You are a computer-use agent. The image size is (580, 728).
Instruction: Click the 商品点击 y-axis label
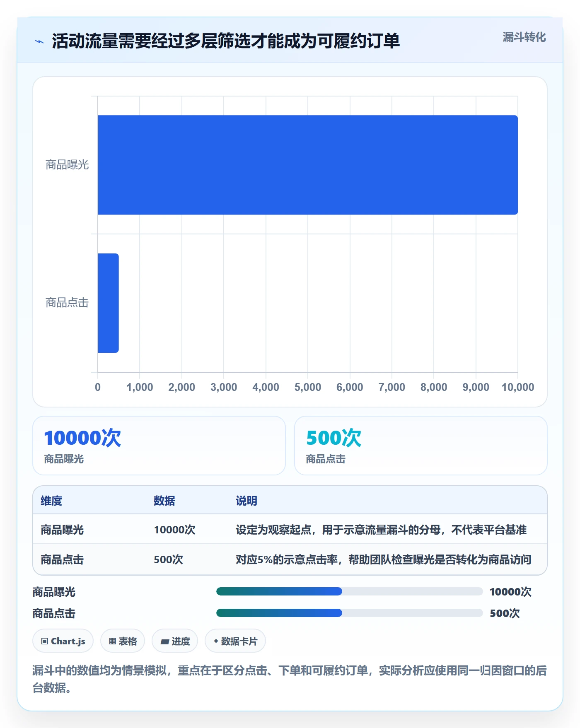point(67,303)
